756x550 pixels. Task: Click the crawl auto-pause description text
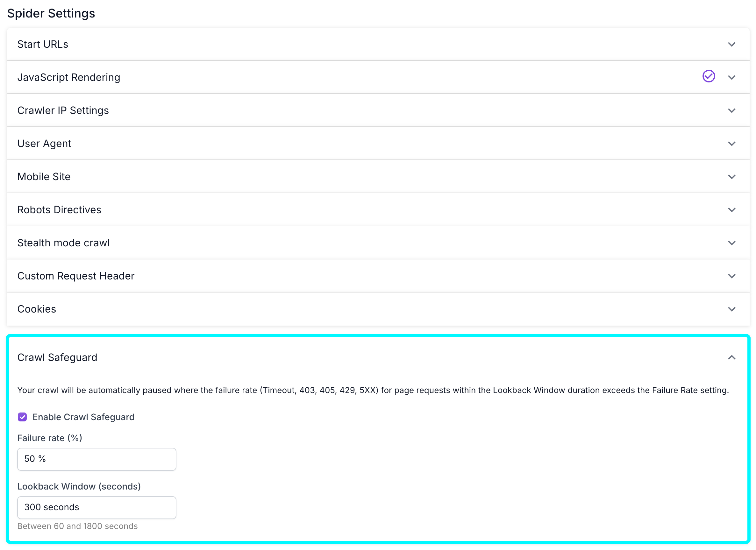[373, 390]
